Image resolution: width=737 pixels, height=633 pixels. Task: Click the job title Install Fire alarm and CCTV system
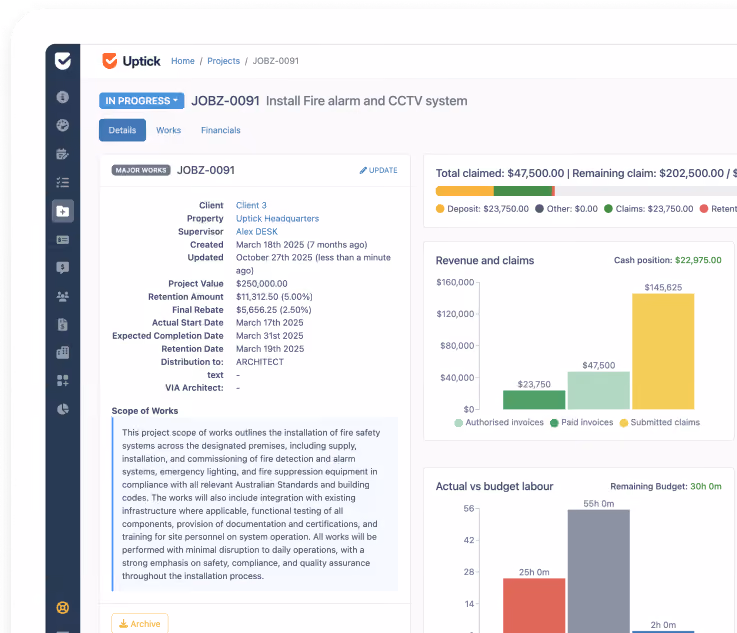tap(367, 101)
